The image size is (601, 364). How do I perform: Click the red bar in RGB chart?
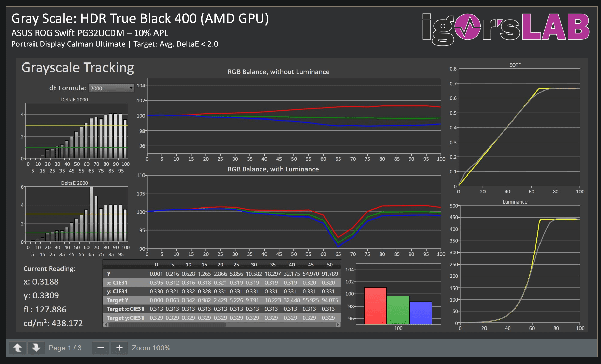click(x=375, y=306)
